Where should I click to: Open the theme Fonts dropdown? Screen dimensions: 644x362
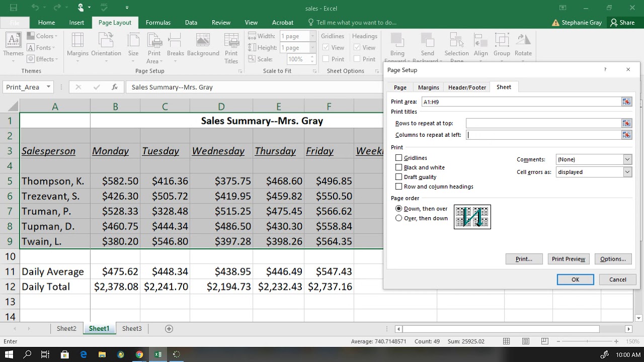point(42,48)
